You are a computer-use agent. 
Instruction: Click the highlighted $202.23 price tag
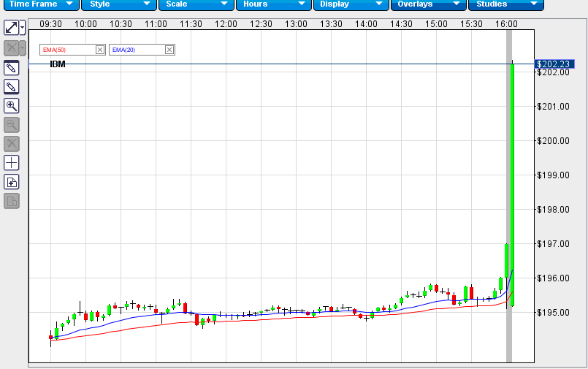pos(554,64)
